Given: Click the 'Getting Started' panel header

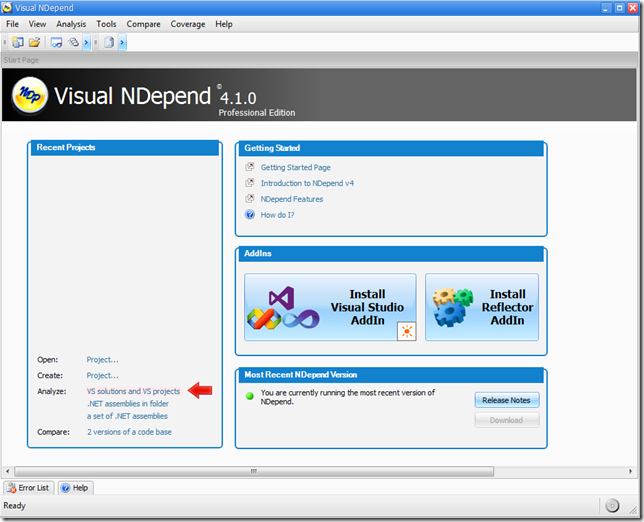Looking at the screenshot, I should pos(391,148).
